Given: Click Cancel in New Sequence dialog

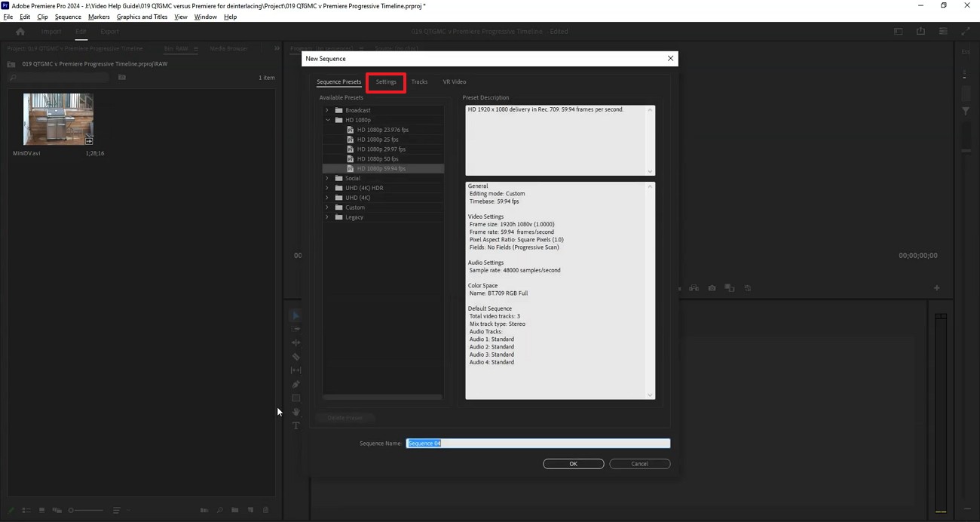Looking at the screenshot, I should point(639,464).
